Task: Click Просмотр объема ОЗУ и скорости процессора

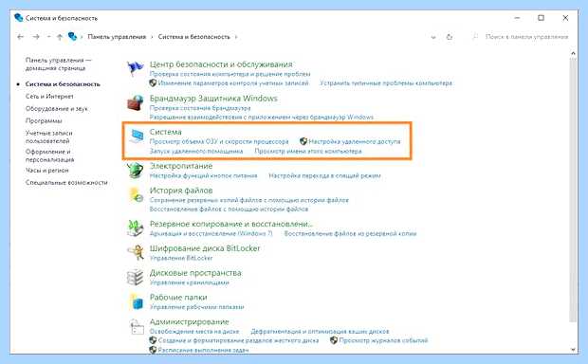Action: pos(219,141)
